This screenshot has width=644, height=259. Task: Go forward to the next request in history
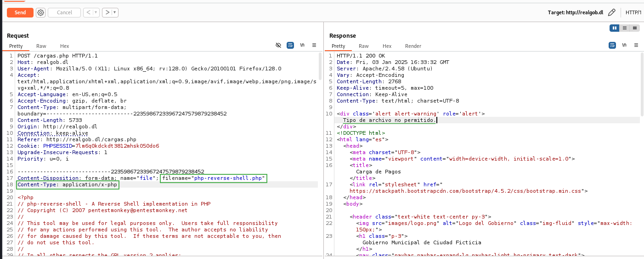coord(107,12)
